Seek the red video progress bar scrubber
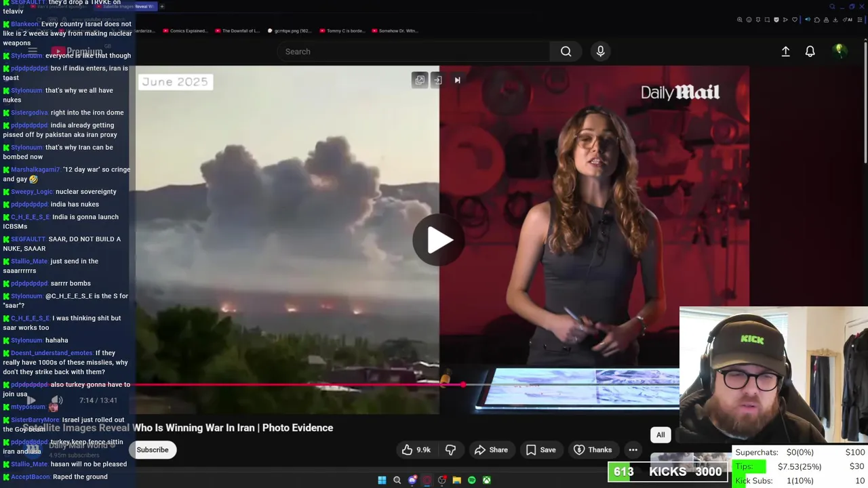 click(463, 384)
